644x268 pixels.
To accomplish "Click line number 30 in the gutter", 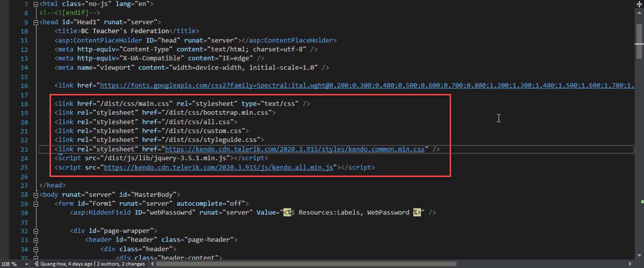I will (24, 213).
